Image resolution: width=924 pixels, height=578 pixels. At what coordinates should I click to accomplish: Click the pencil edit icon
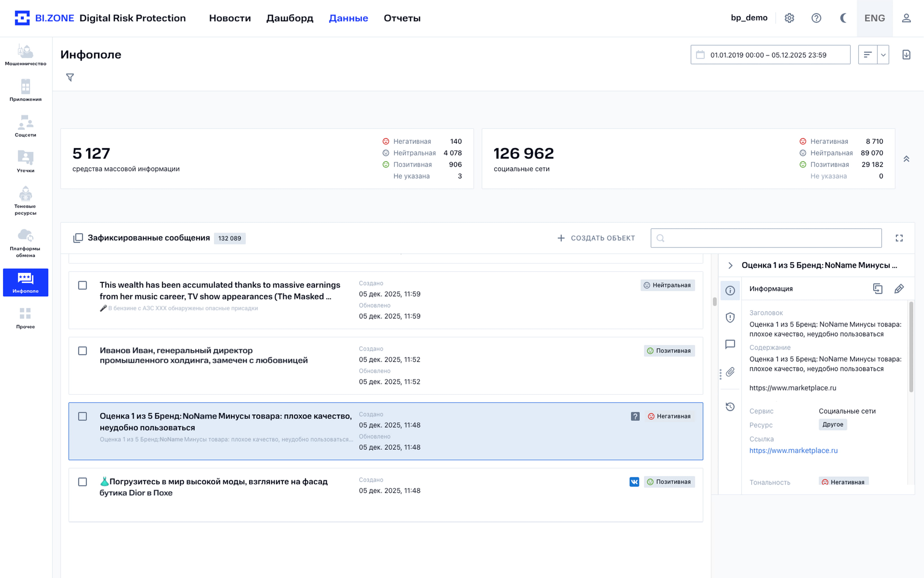click(x=899, y=289)
